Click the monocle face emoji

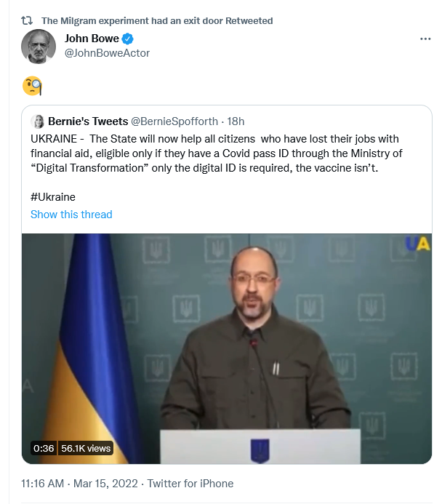pos(32,86)
